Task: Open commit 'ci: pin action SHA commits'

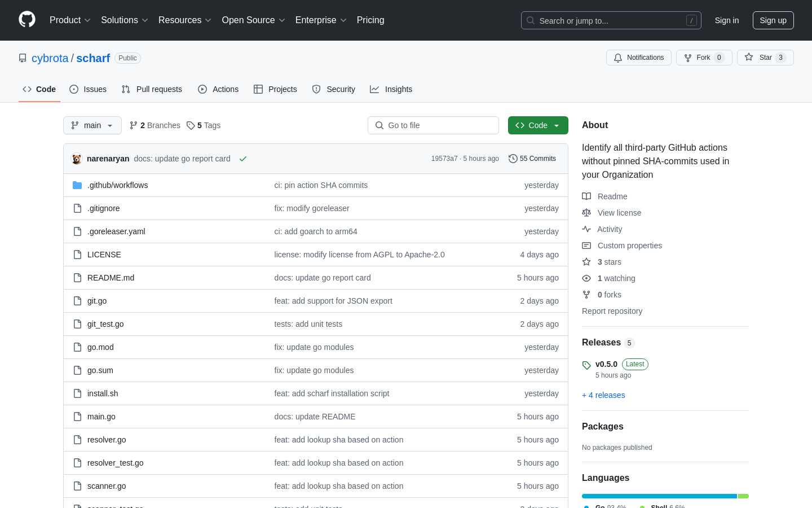Action: 321,185
